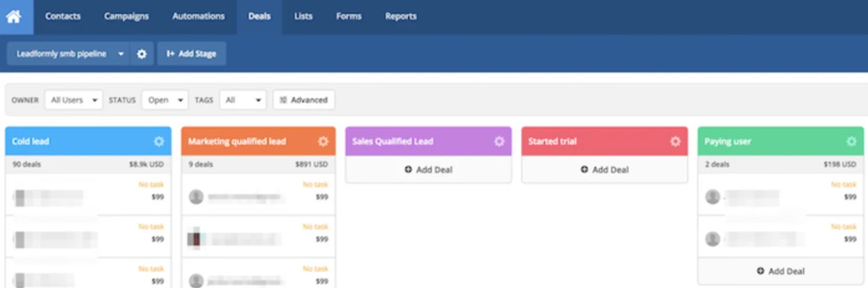
Task: Open Marketing qualified lead stage gear
Action: pyautogui.click(x=323, y=142)
